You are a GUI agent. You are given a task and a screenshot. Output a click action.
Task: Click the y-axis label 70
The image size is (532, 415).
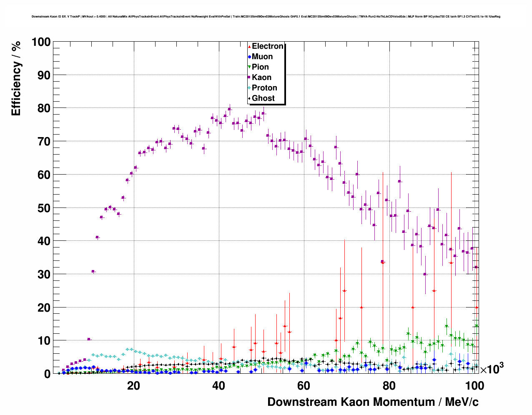[x=44, y=142]
